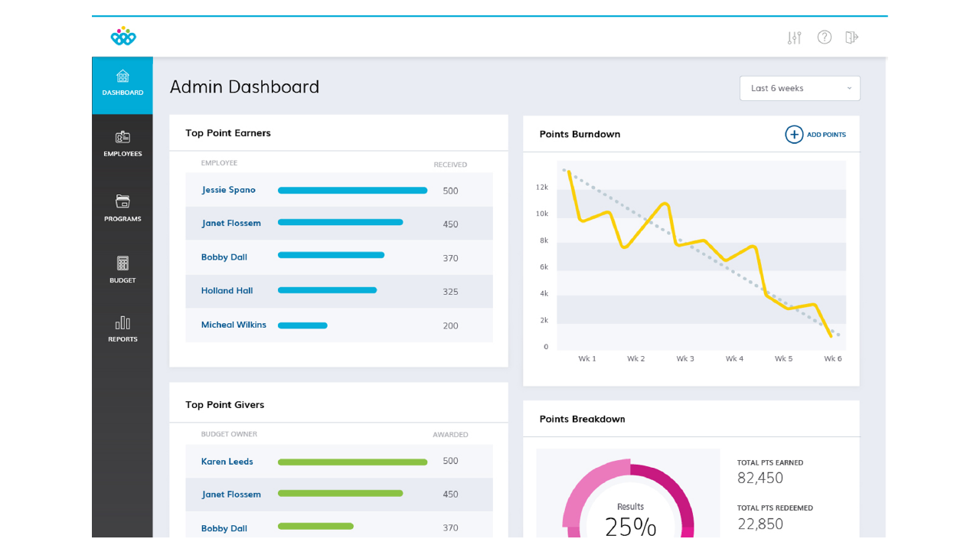Open Reports section label

[x=122, y=339]
